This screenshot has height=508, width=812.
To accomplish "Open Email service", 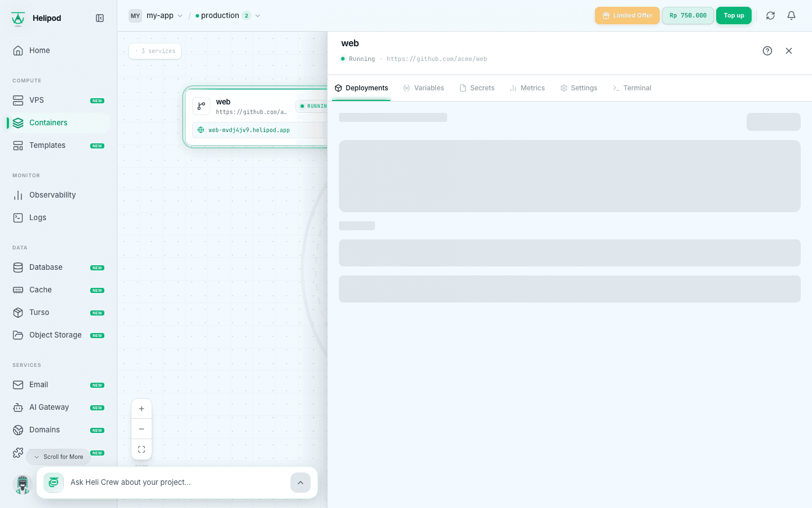I will coord(58,384).
